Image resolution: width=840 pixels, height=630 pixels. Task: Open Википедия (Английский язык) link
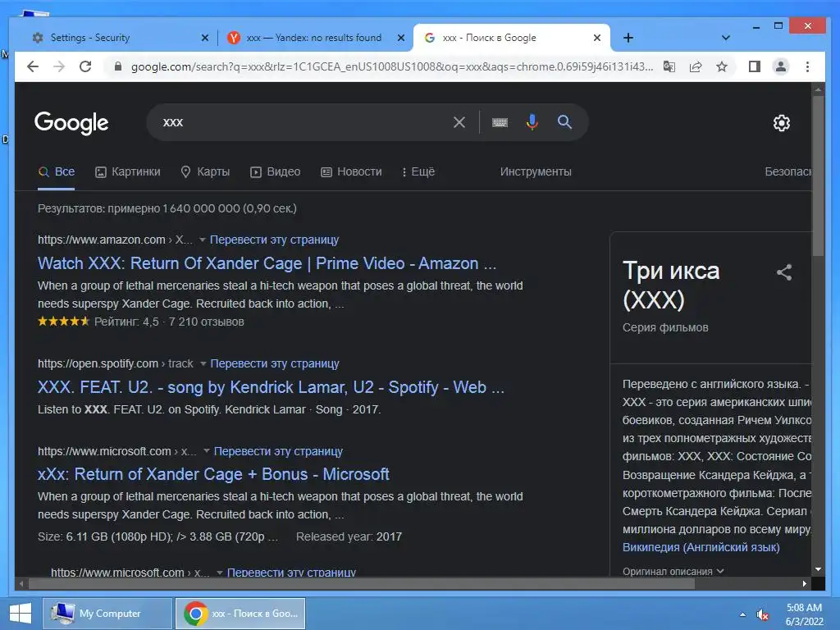click(701, 547)
